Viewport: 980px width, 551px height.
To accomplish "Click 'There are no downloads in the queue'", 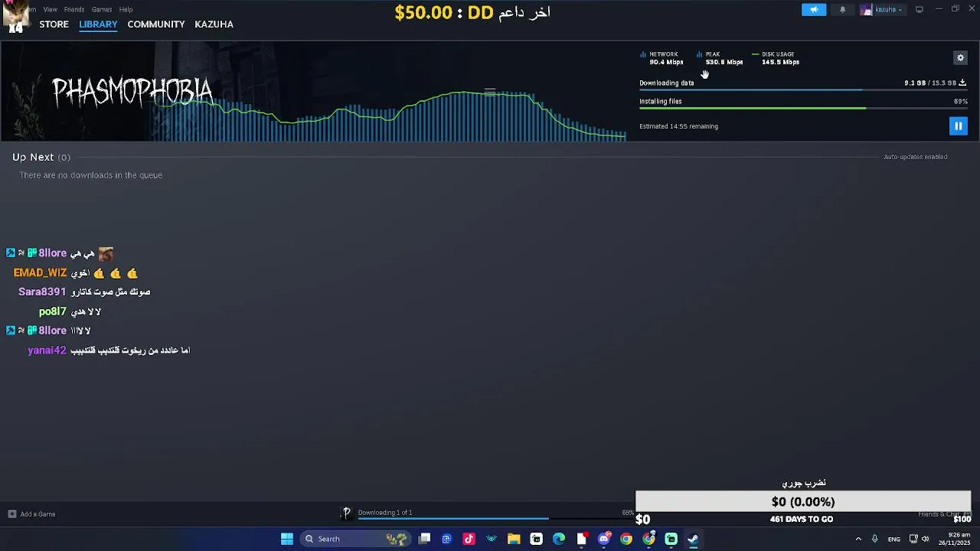I will [x=90, y=175].
